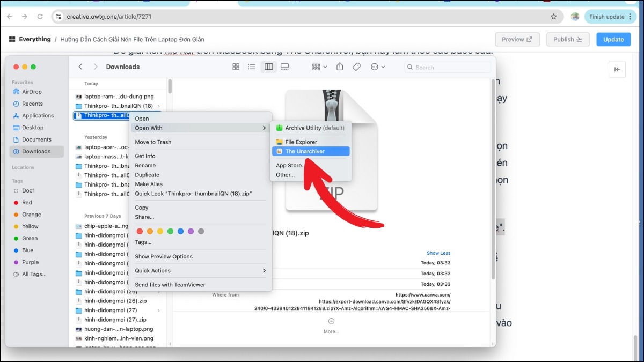This screenshot has width=644, height=362.
Task: Click the Finish update browser button
Action: [610, 17]
